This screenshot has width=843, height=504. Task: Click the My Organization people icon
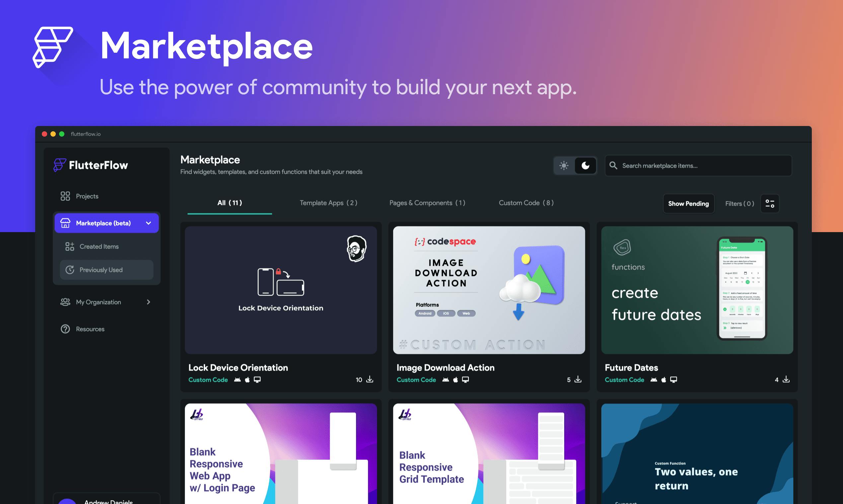click(x=65, y=302)
